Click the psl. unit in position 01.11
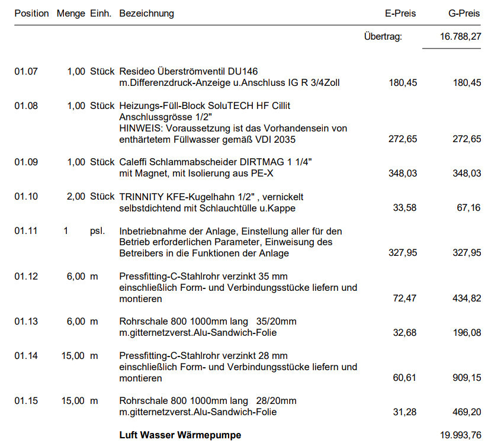The image size is (504, 446). [97, 230]
